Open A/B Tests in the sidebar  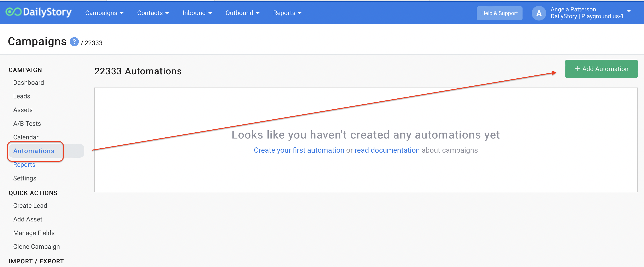(x=27, y=124)
